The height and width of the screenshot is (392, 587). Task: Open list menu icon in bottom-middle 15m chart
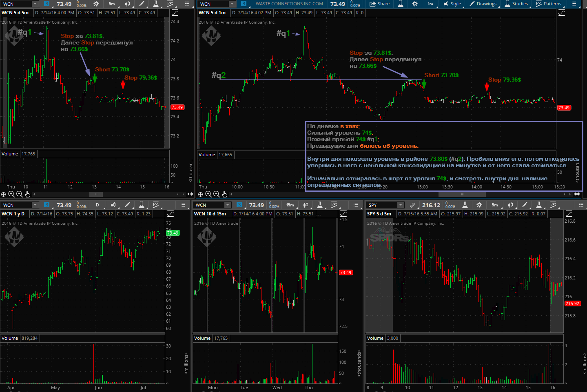coord(356,205)
